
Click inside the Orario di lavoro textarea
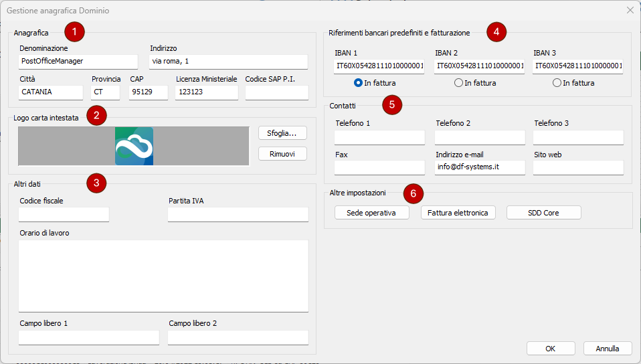[x=163, y=276]
